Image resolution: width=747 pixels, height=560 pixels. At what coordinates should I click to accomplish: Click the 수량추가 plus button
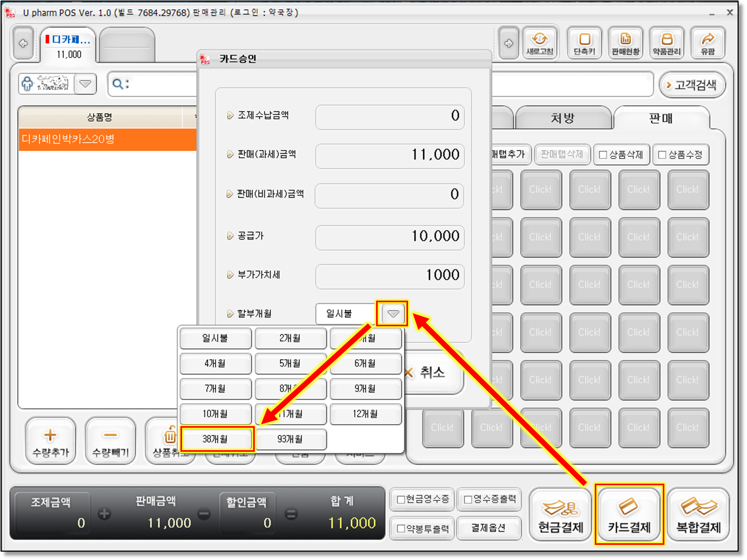click(x=50, y=441)
